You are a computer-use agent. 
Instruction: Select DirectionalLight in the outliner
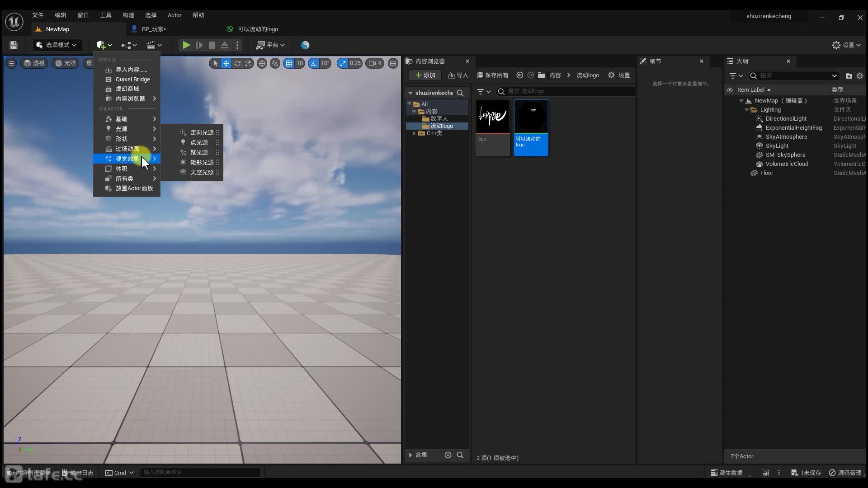(786, 119)
